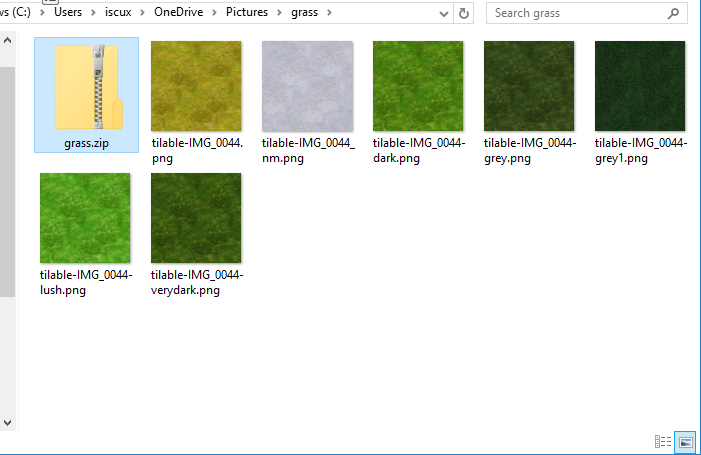Click the search magnifier icon
This screenshot has height=455, width=701.
(x=673, y=14)
